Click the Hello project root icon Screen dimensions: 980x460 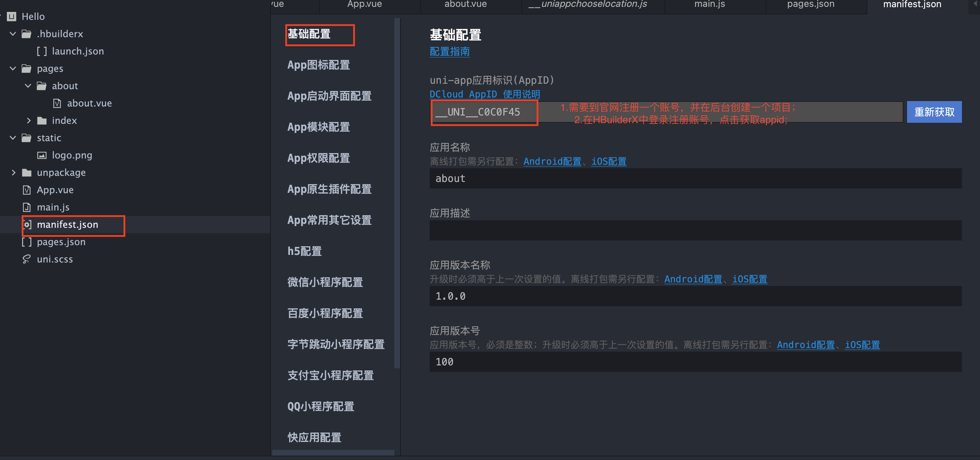(12, 16)
